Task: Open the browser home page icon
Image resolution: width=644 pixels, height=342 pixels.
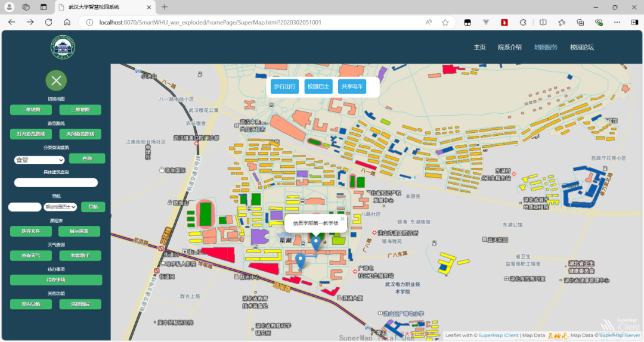Action: click(67, 22)
